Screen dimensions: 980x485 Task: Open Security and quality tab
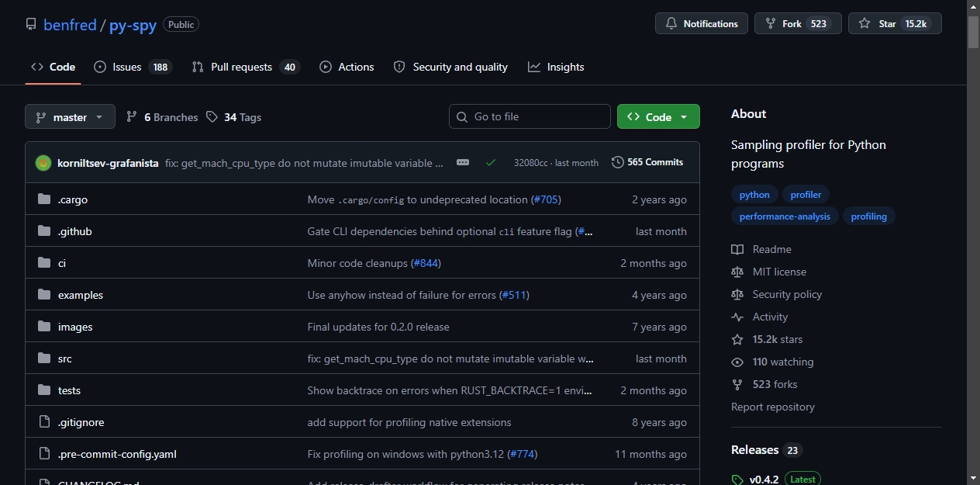coord(450,67)
